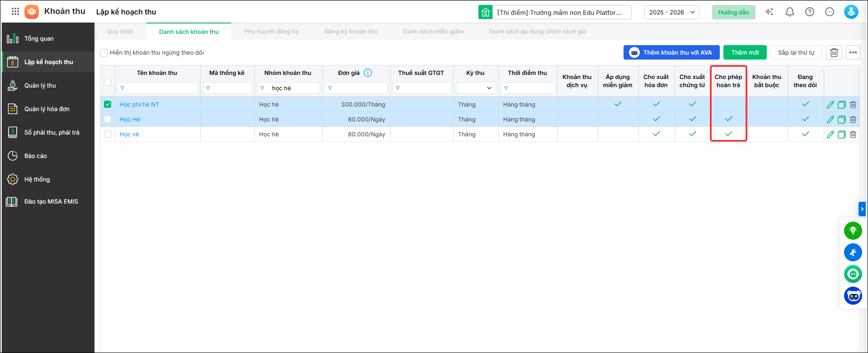Edit the Học vẽ row
Viewport: 868px width, 353px height.
[x=830, y=135]
